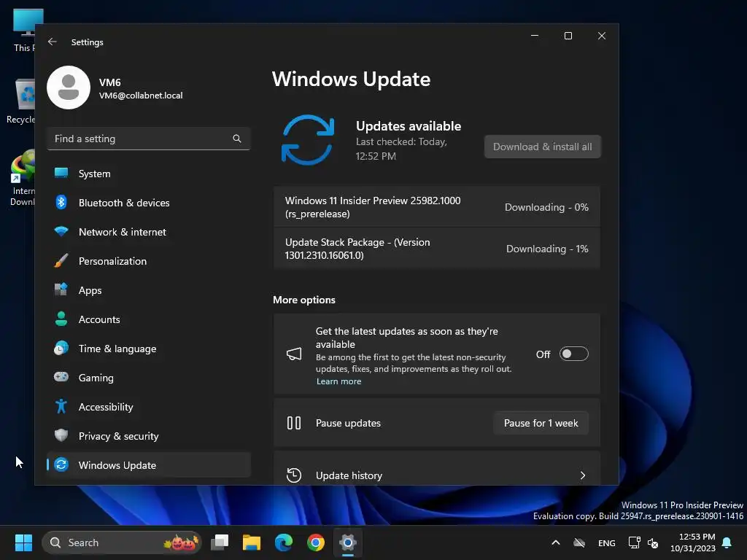Viewport: 747px width, 560px height.
Task: Click the muted volume tray icon
Action: pyautogui.click(x=653, y=542)
